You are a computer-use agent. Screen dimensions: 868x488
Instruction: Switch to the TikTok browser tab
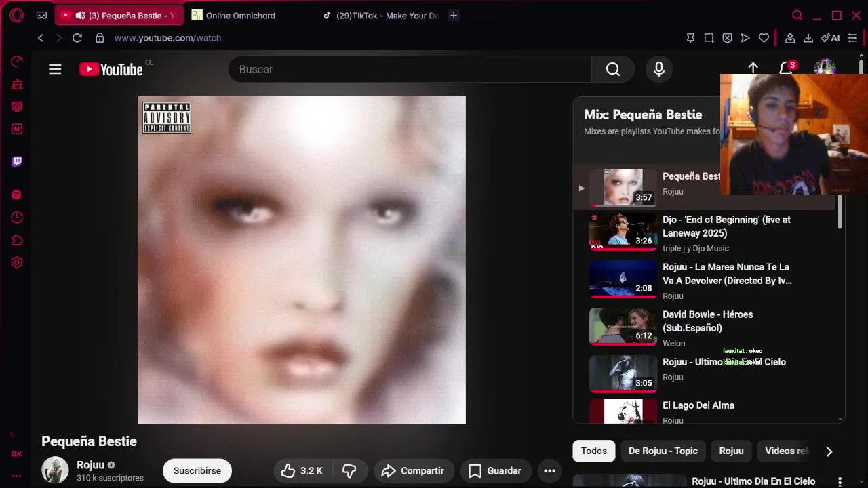pyautogui.click(x=381, y=15)
